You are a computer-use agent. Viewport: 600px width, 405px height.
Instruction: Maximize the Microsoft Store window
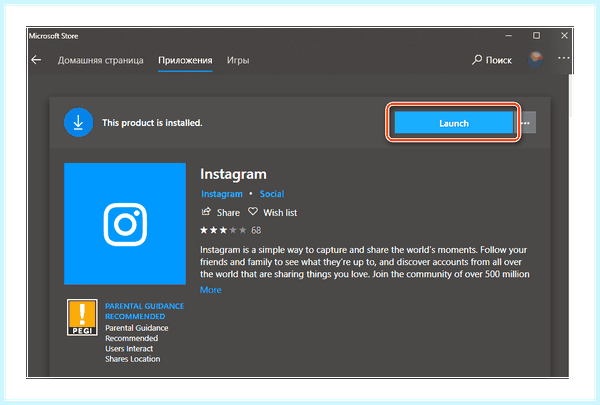(536, 36)
